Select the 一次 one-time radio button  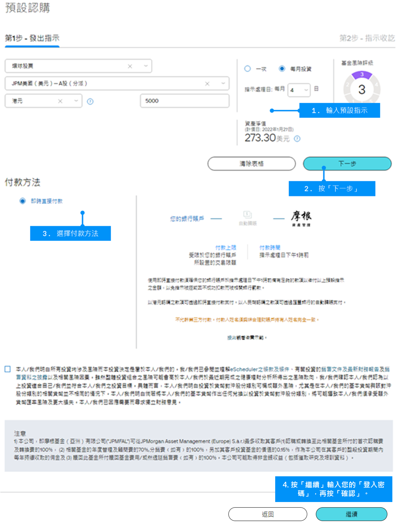(x=247, y=69)
